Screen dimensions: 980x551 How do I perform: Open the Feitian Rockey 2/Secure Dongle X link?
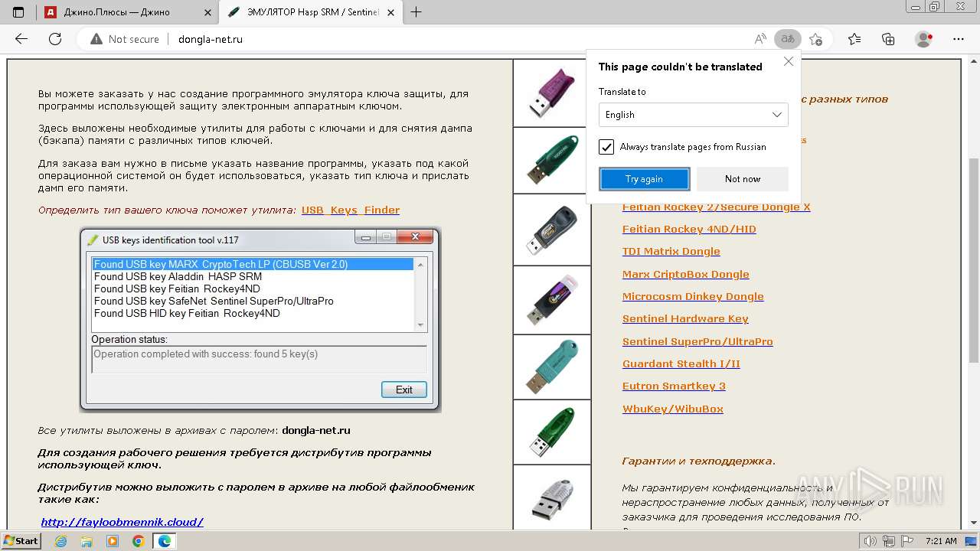click(716, 207)
